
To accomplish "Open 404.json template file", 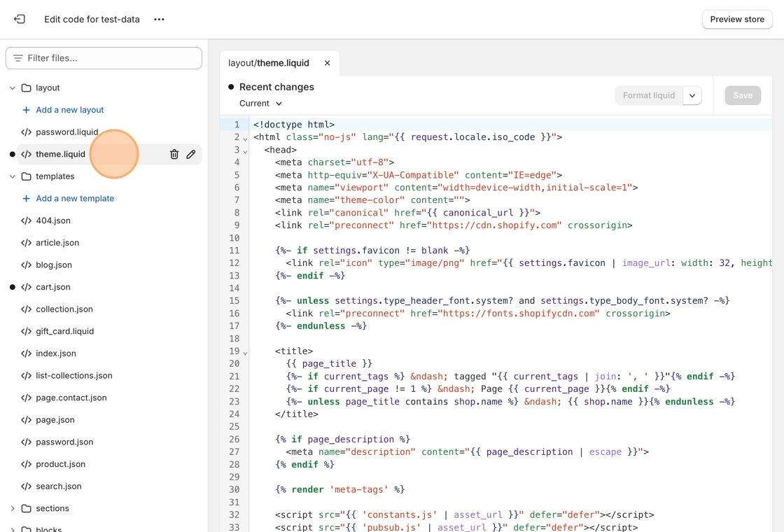I will [x=53, y=220].
